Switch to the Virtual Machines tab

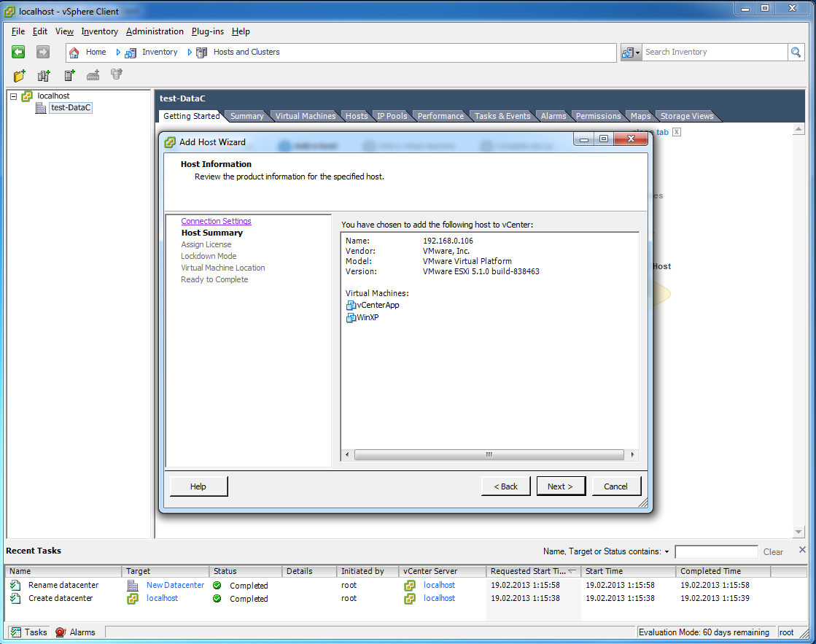click(306, 116)
